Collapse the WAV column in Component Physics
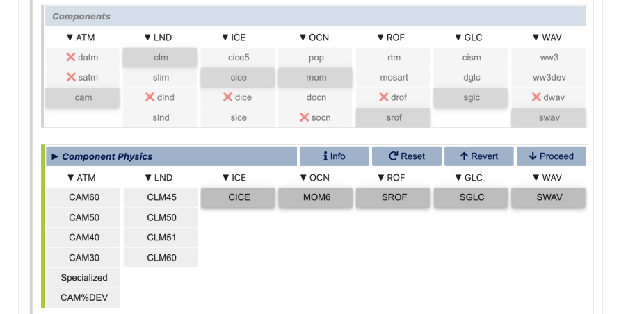644x314 pixels. pyautogui.click(x=547, y=178)
